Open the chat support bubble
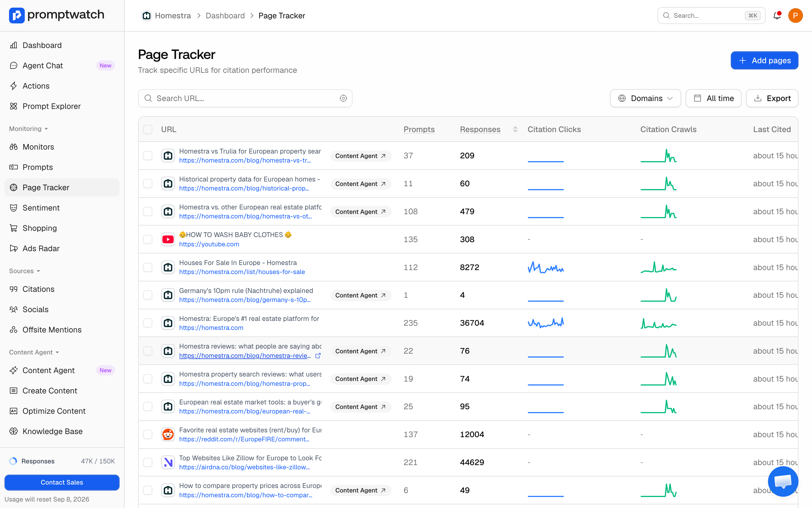Screen dimensions: 812x508 [x=783, y=481]
